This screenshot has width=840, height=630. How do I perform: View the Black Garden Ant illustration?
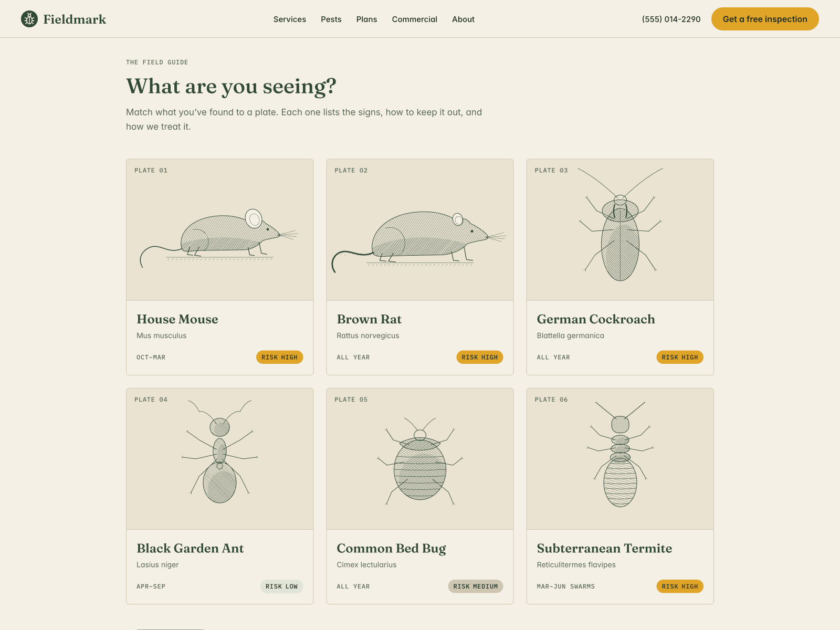pyautogui.click(x=220, y=459)
